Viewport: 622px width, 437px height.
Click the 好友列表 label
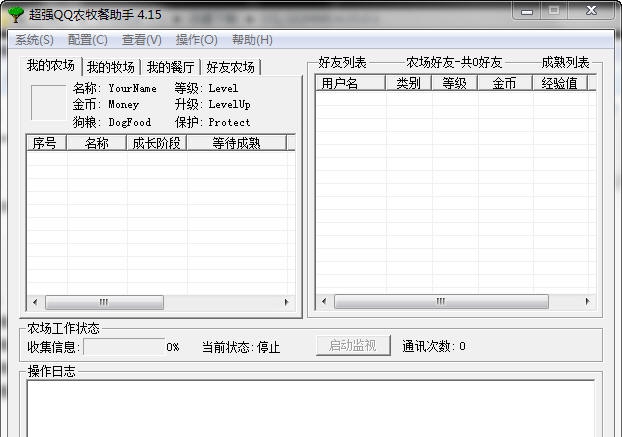pyautogui.click(x=342, y=62)
